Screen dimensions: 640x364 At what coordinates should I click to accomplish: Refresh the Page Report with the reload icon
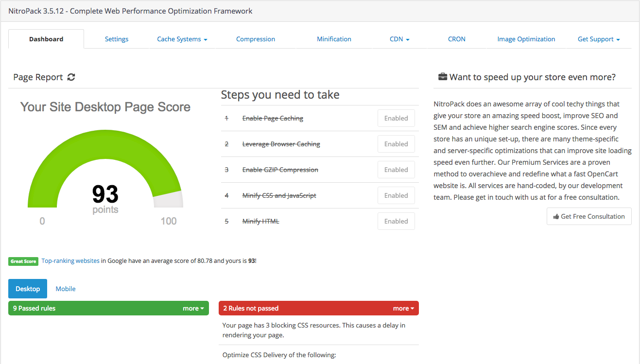(x=71, y=77)
